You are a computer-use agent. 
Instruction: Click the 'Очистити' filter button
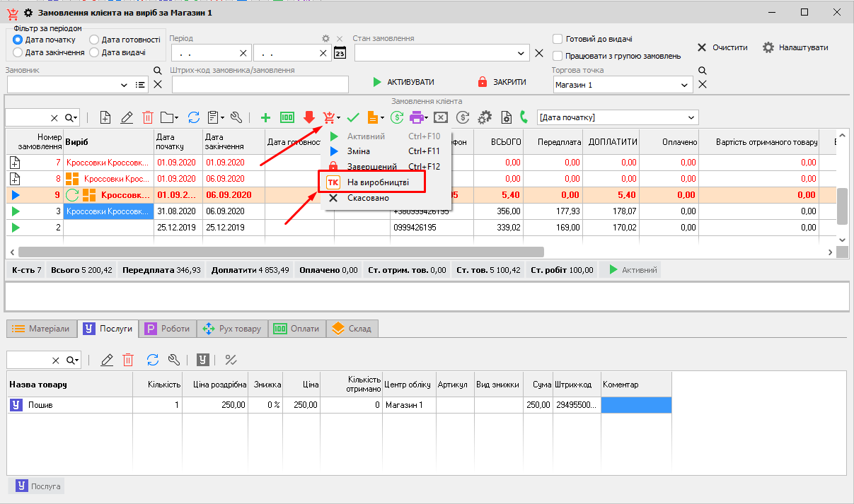[x=722, y=47]
